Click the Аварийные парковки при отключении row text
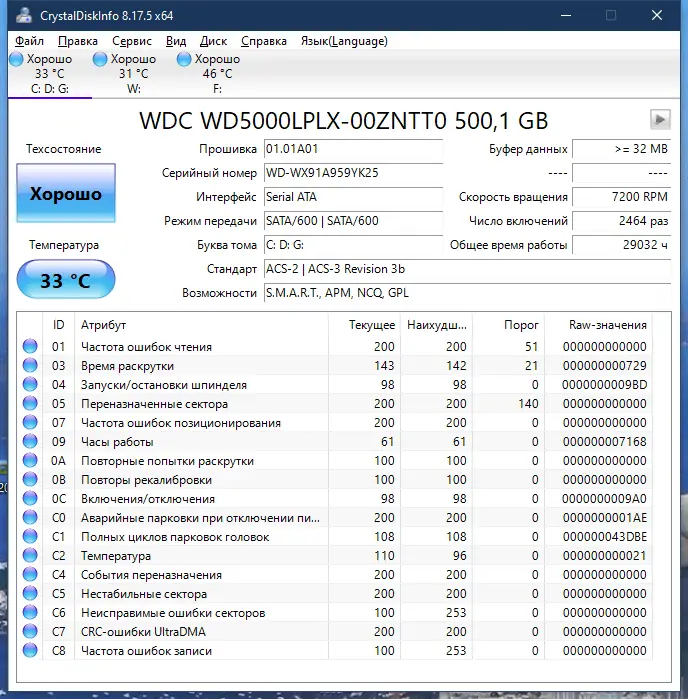The height and width of the screenshot is (699, 688). click(200, 518)
